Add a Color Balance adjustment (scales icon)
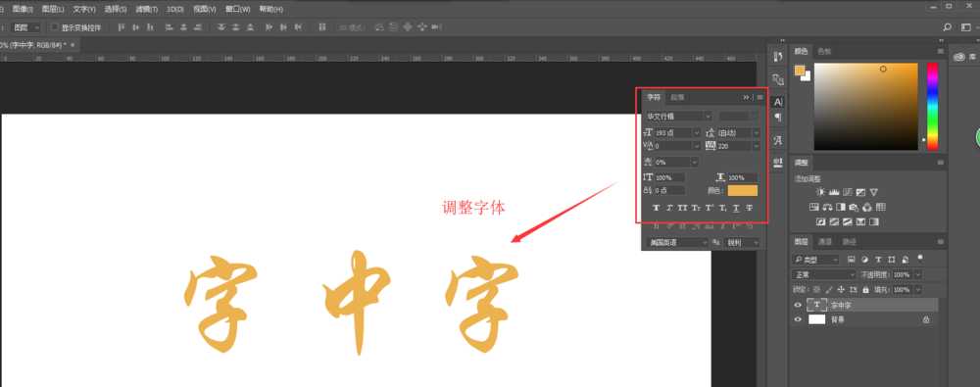Image resolution: width=980 pixels, height=387 pixels. pos(827,207)
